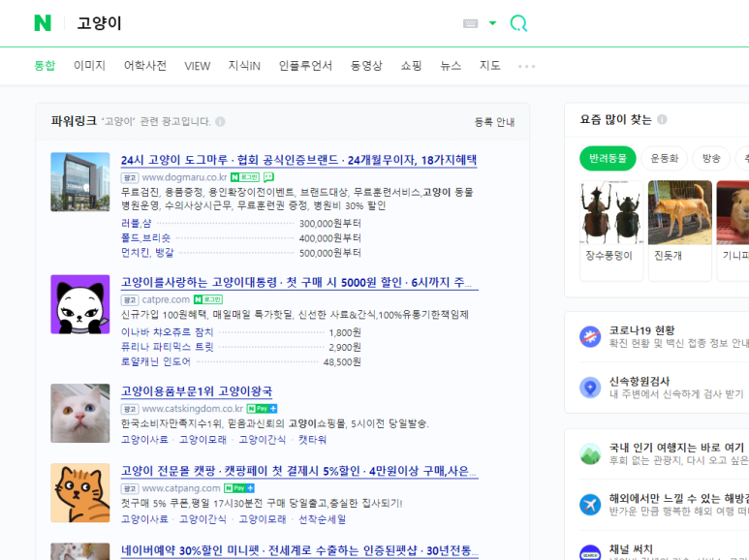The width and height of the screenshot is (749, 560).
Task: Open the 장수풍뎅이 beetle card
Action: [611, 230]
